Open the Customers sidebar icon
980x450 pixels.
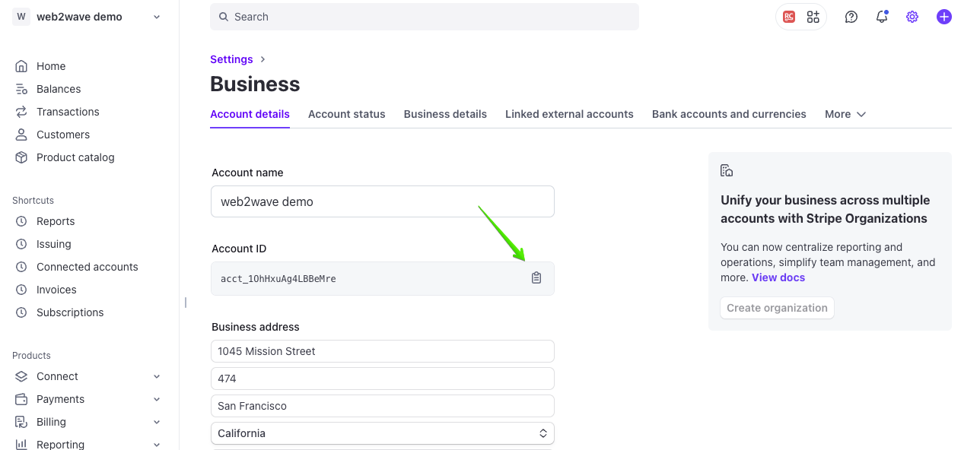[x=21, y=135]
